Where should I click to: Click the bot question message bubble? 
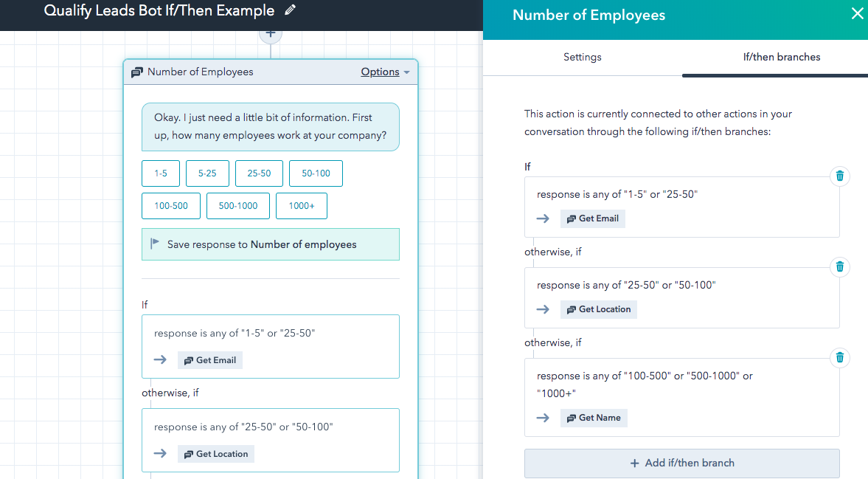click(x=270, y=127)
